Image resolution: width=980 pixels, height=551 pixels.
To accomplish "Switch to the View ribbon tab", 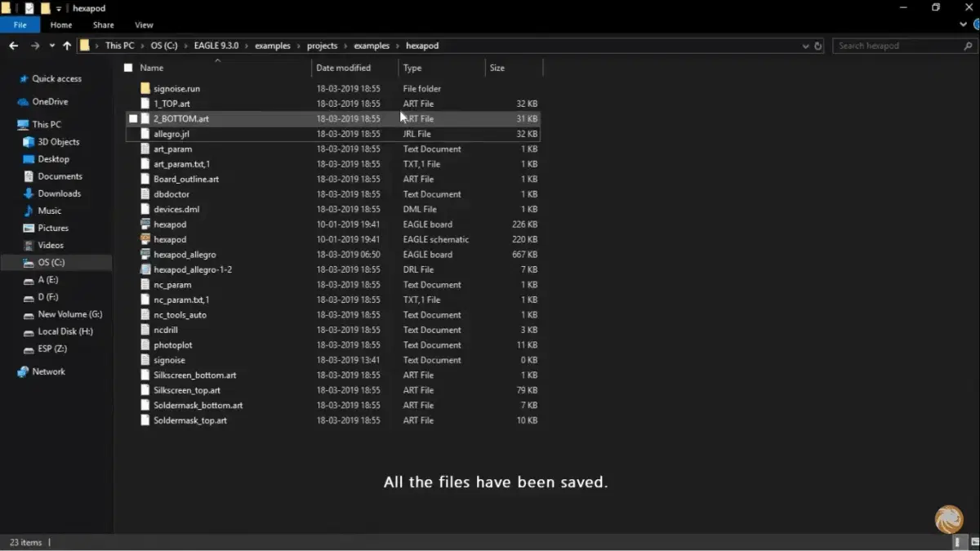I will coord(144,25).
